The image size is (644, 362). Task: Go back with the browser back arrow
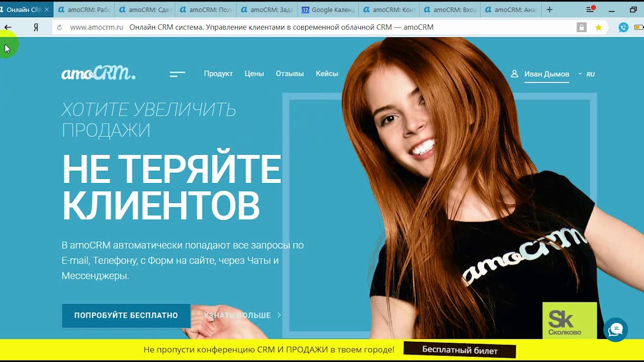click(8, 27)
